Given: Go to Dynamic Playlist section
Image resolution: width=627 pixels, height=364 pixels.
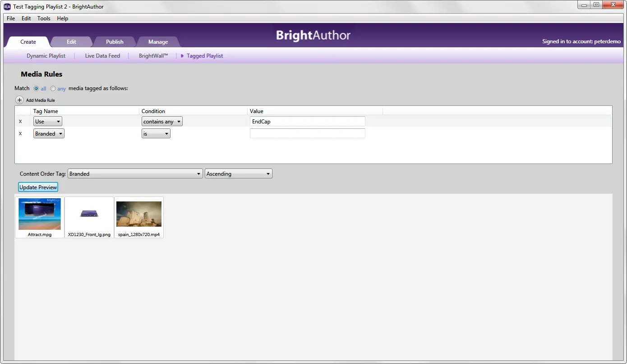Looking at the screenshot, I should [x=46, y=56].
